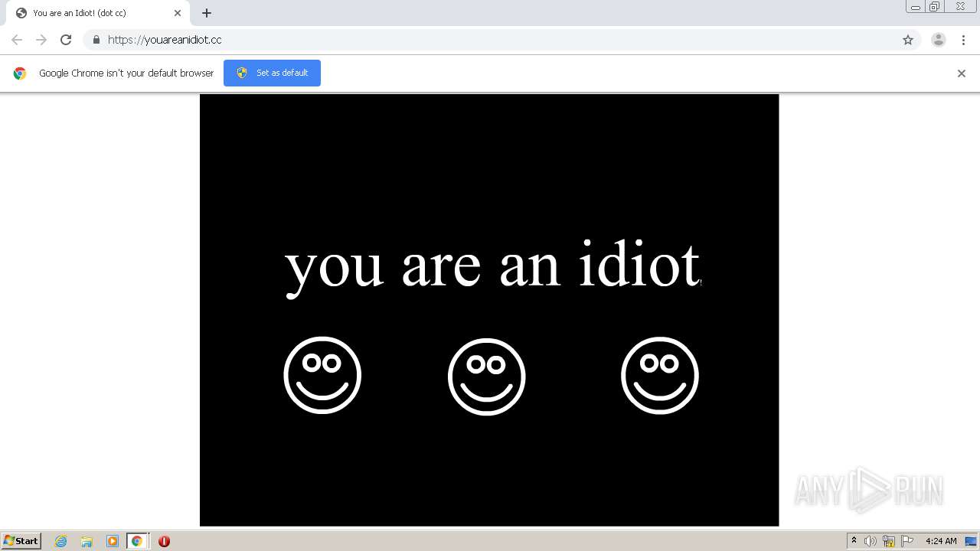The height and width of the screenshot is (551, 980).
Task: Click the right smiley face
Action: [660, 376]
